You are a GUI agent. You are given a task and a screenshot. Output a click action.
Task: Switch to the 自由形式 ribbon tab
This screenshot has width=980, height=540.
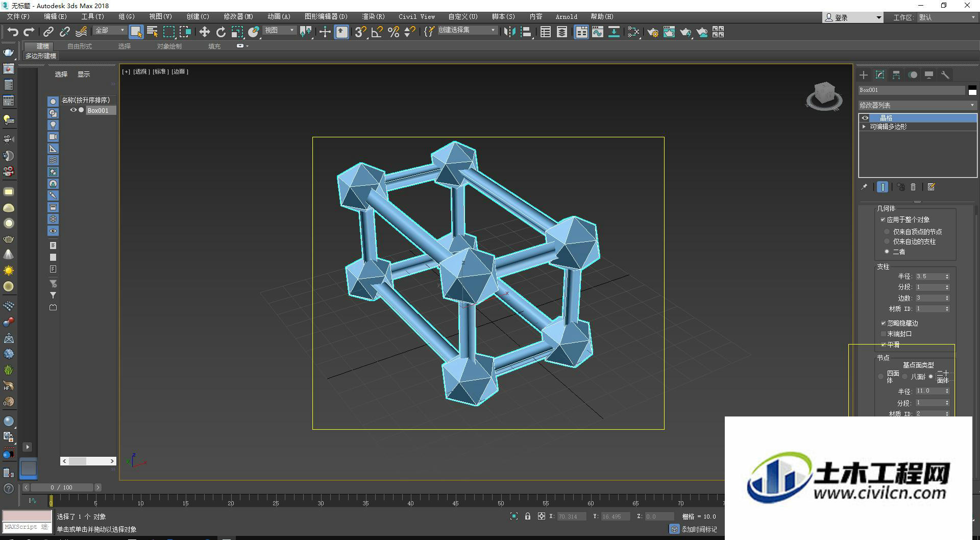click(x=80, y=46)
